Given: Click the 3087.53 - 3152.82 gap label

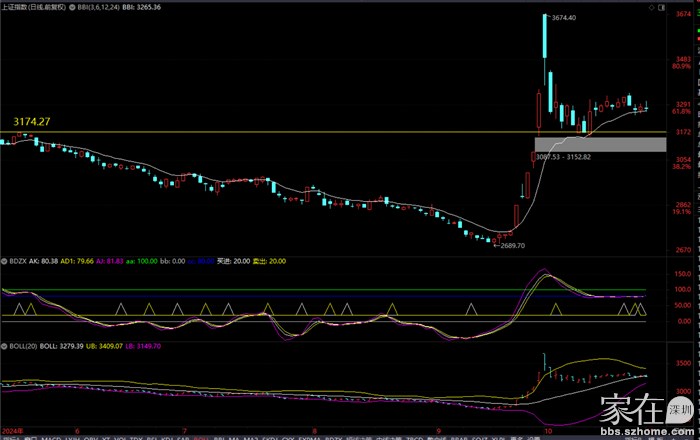Looking at the screenshot, I should (563, 157).
